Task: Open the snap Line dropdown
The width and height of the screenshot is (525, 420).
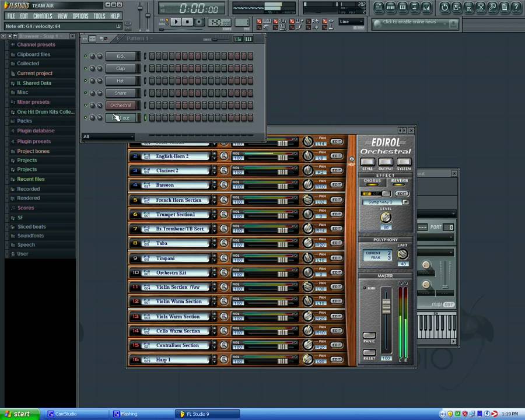Action: [x=351, y=22]
